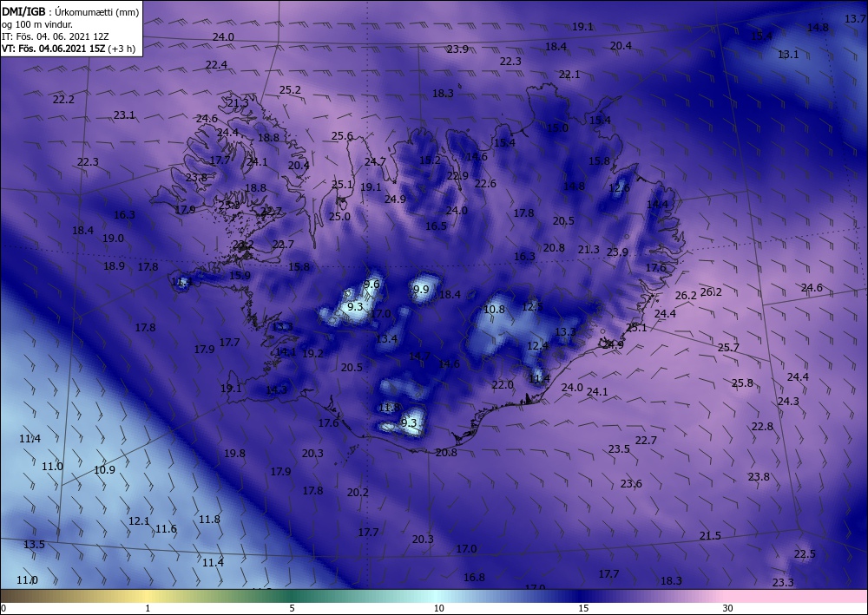Click the map value '10.9'
The height and width of the screenshot is (615, 868).
click(105, 469)
